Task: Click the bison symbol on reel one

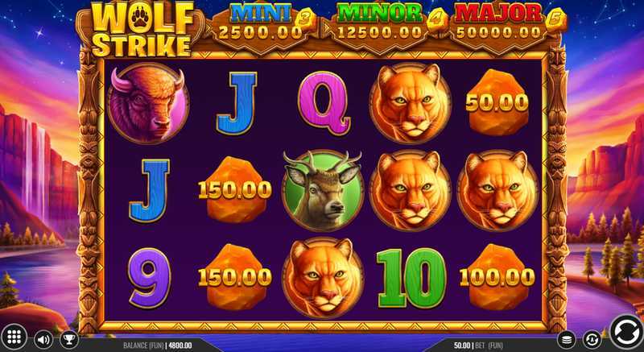Action: 148,103
